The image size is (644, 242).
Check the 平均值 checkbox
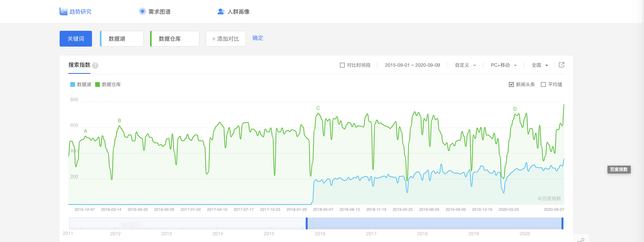pyautogui.click(x=543, y=84)
